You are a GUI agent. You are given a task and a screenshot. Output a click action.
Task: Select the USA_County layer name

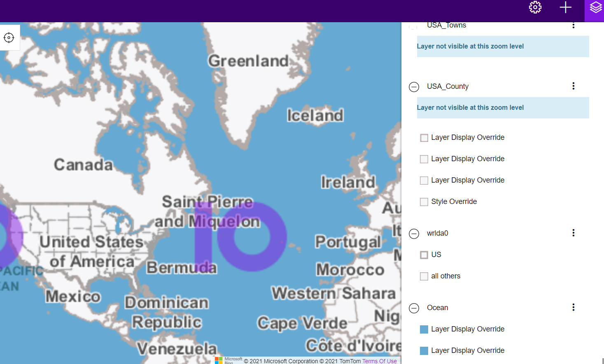click(448, 86)
